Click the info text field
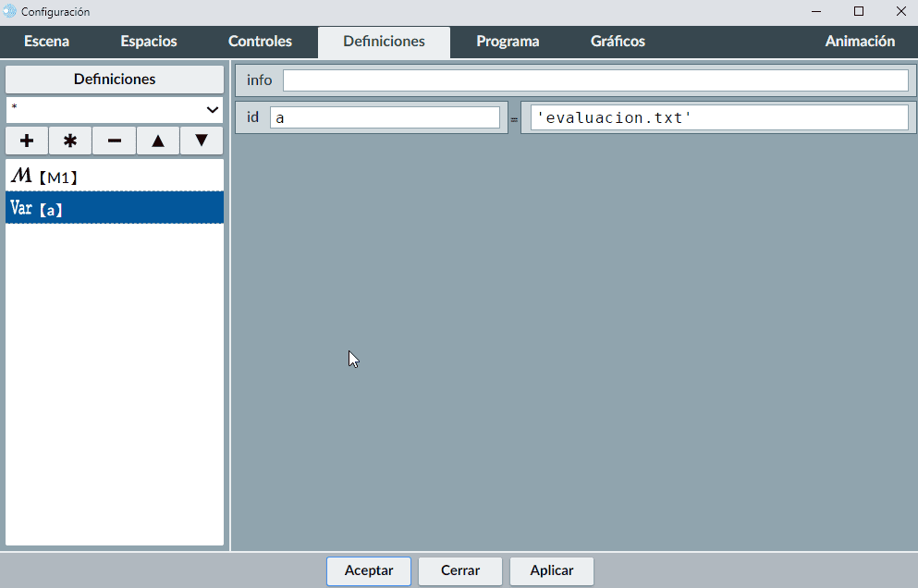Viewport: 918px width, 588px height. pyautogui.click(x=595, y=80)
